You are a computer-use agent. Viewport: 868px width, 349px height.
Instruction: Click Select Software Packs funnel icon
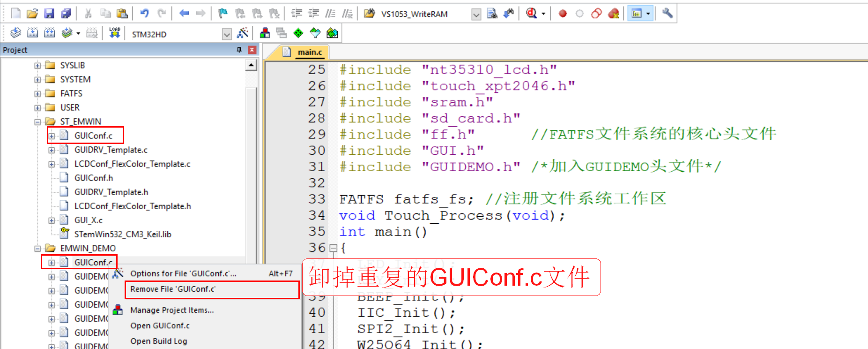(x=315, y=33)
